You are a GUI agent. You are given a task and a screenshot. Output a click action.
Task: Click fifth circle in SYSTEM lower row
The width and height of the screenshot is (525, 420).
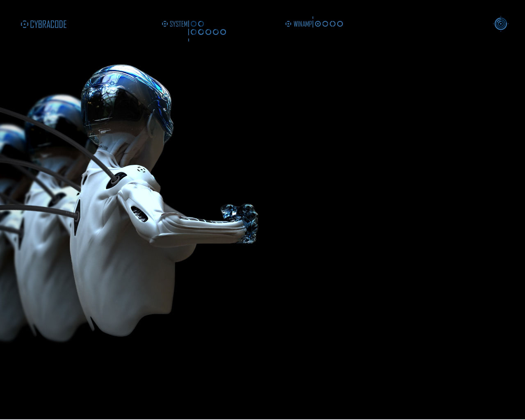223,32
